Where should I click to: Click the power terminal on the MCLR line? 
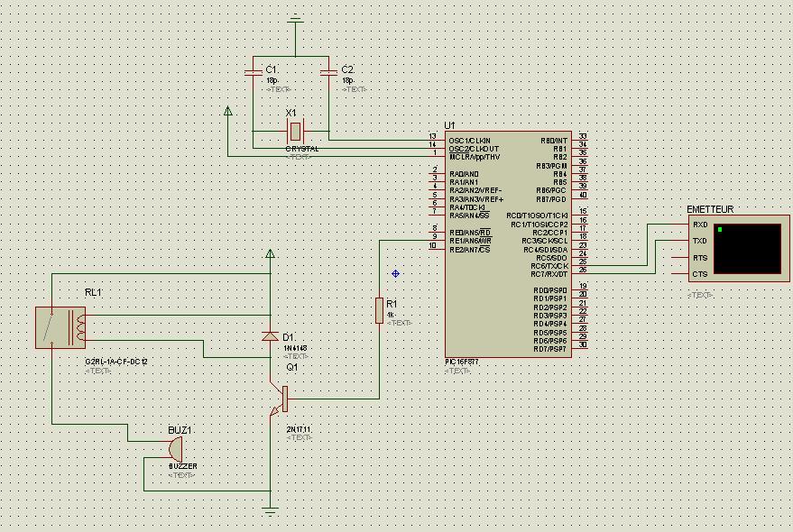click(228, 110)
